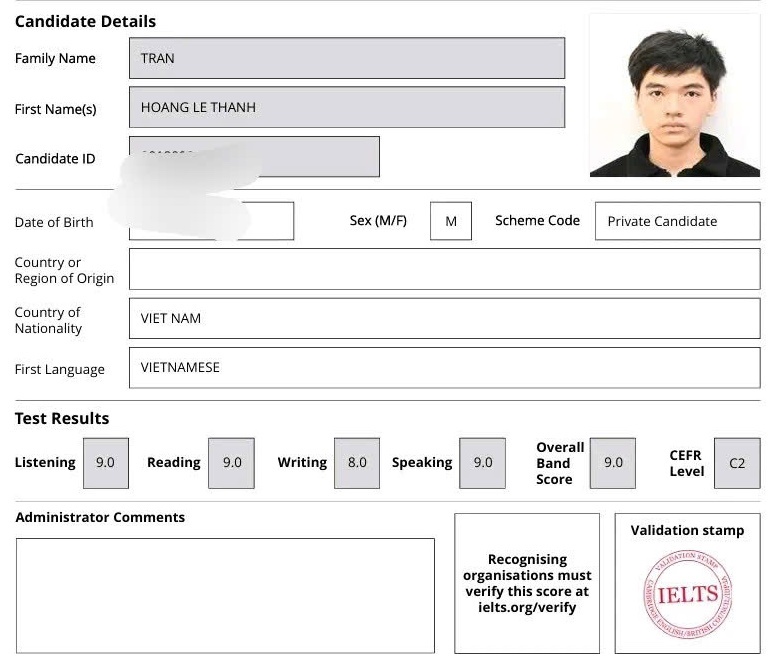Click the IELTS validation stamp
The image size is (783, 660).
click(686, 594)
